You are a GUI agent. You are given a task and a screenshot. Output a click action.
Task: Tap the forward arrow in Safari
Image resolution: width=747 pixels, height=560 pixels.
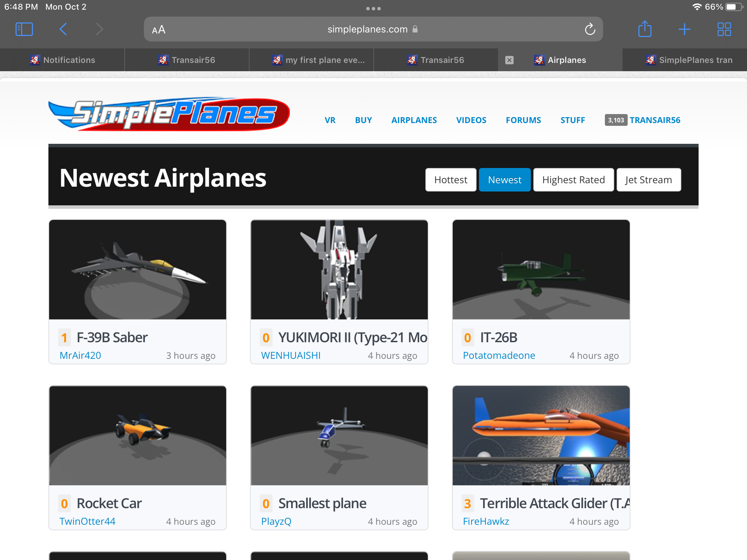tap(100, 29)
